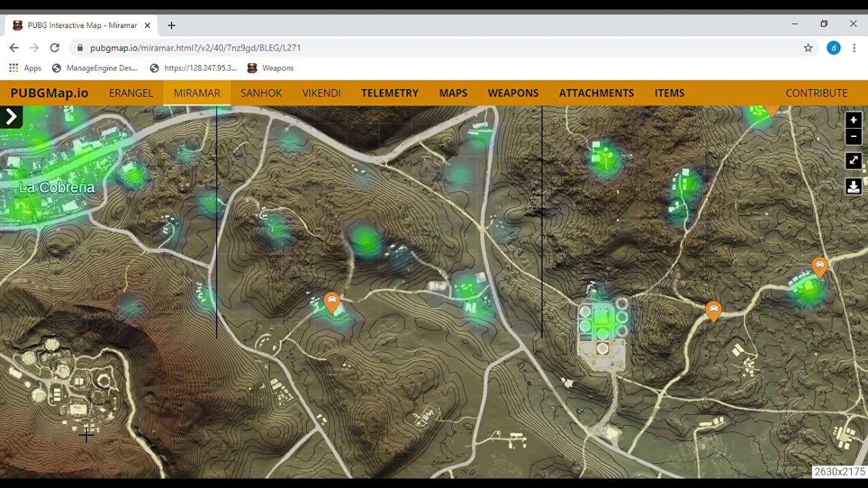Open the ManageEngine bookmark
Screen dimensions: 868x488
click(94, 68)
